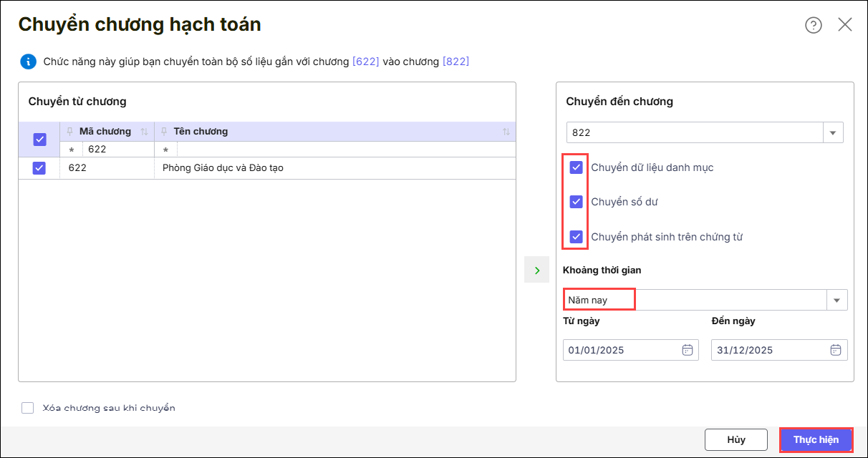Toggle the select-all header checkbox
Viewport: 868px width, 458px height.
39,140
